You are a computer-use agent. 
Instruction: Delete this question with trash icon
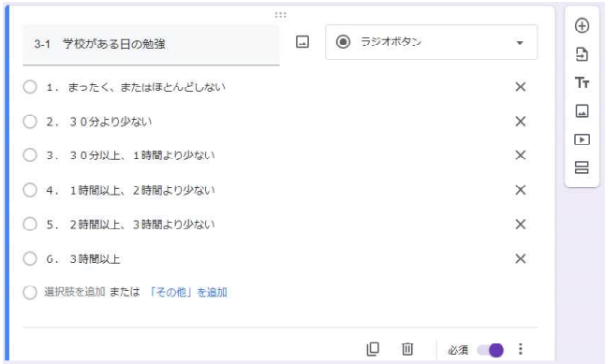point(407,349)
